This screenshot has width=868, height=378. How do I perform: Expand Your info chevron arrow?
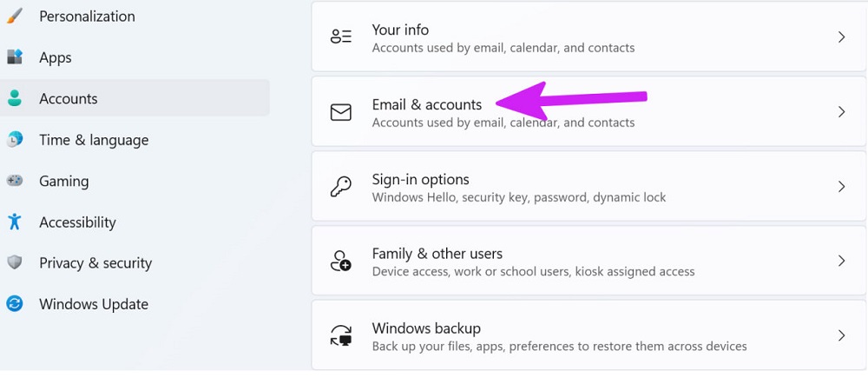[841, 37]
